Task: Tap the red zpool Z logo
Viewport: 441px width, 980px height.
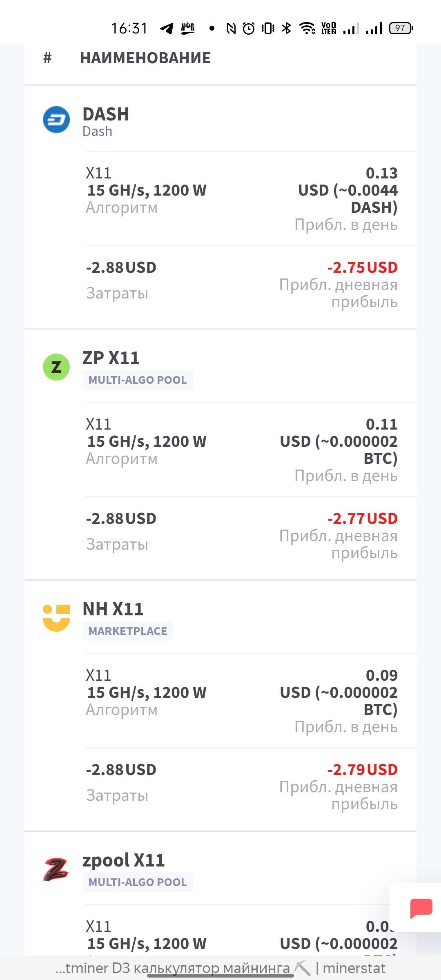Action: click(x=56, y=869)
